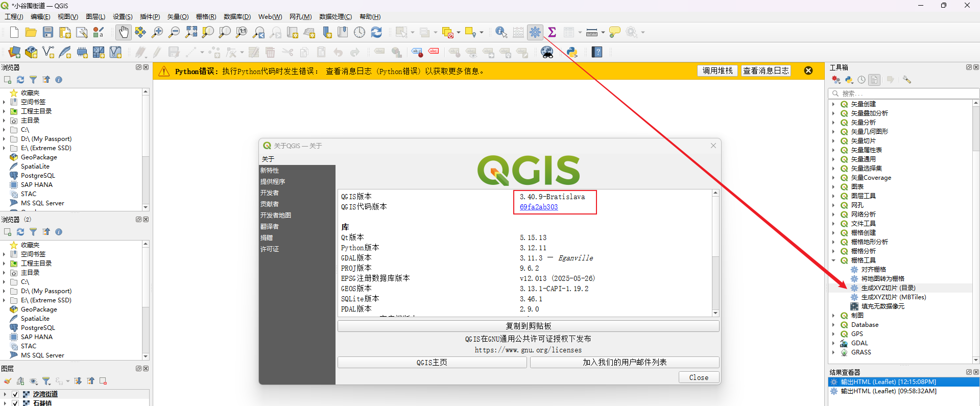The image size is (980, 406).
Task: Click the toolbox 搜索 input field
Action: coord(904,93)
